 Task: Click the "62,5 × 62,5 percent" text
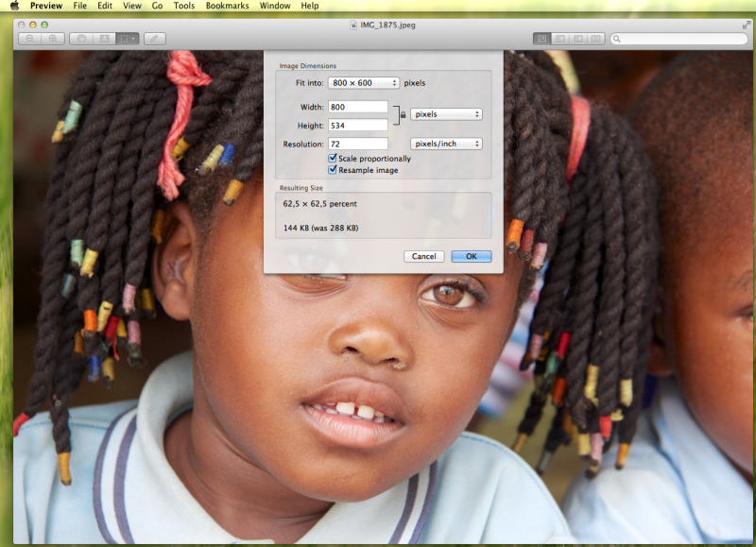click(x=320, y=204)
